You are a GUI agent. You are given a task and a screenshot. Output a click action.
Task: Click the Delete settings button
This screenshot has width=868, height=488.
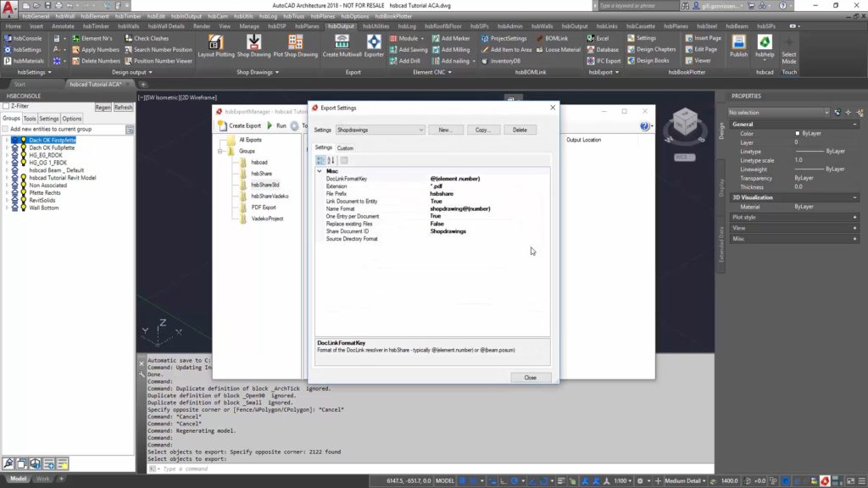520,130
